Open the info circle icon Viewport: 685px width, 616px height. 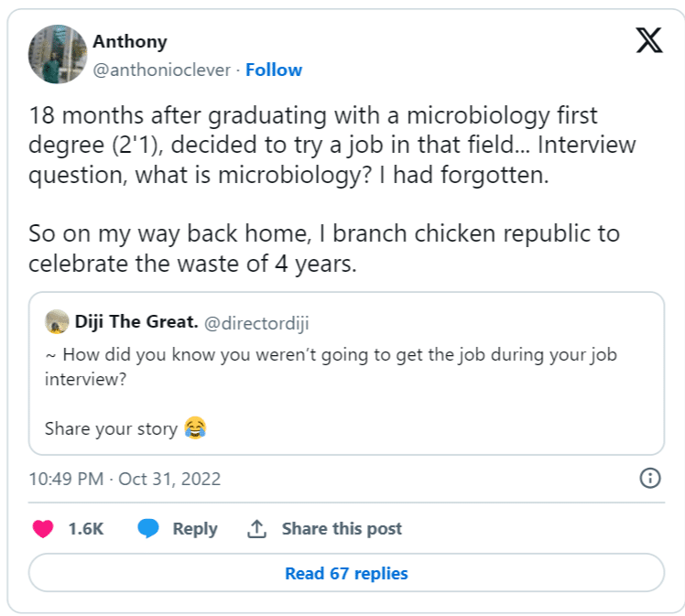coord(649,478)
